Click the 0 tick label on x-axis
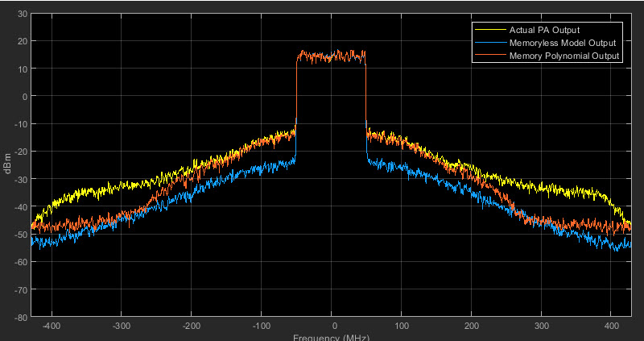The image size is (644, 341). click(x=332, y=327)
